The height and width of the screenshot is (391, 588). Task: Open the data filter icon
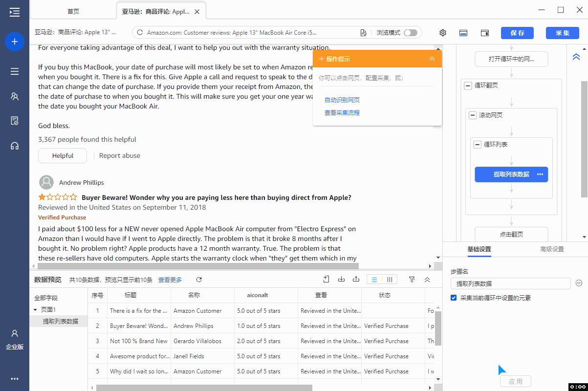pyautogui.click(x=412, y=280)
